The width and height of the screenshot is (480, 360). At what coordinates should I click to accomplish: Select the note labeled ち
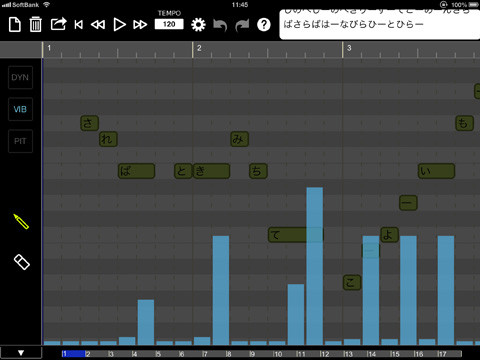coord(258,171)
